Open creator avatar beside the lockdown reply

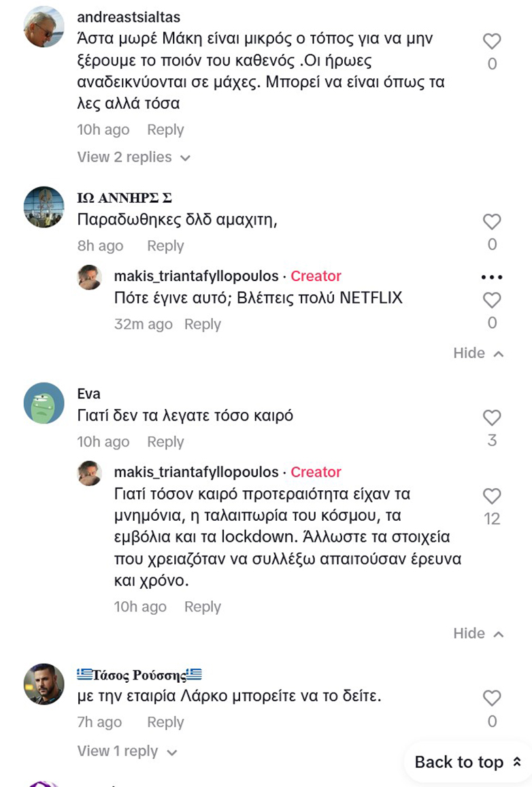pos(89,473)
